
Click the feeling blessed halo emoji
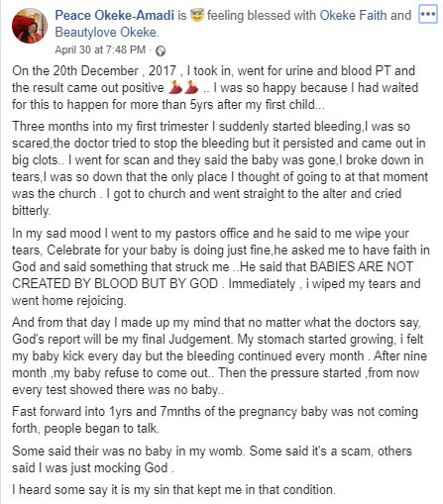click(197, 15)
